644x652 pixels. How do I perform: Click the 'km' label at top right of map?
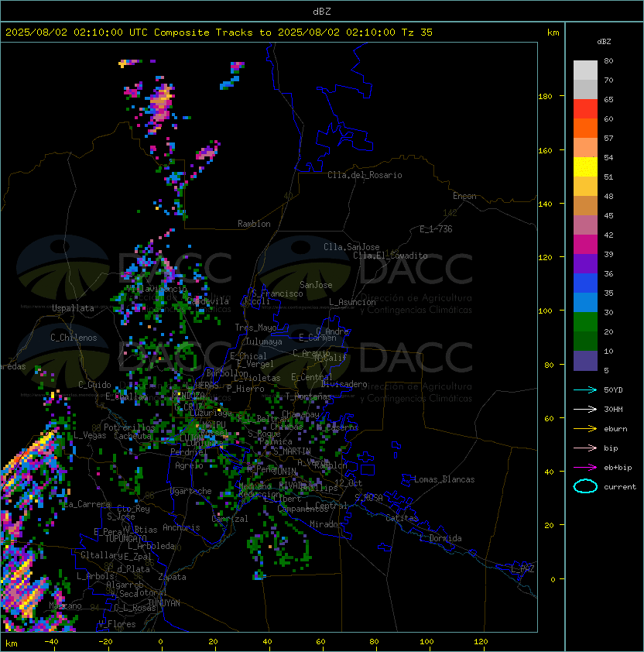pyautogui.click(x=553, y=33)
